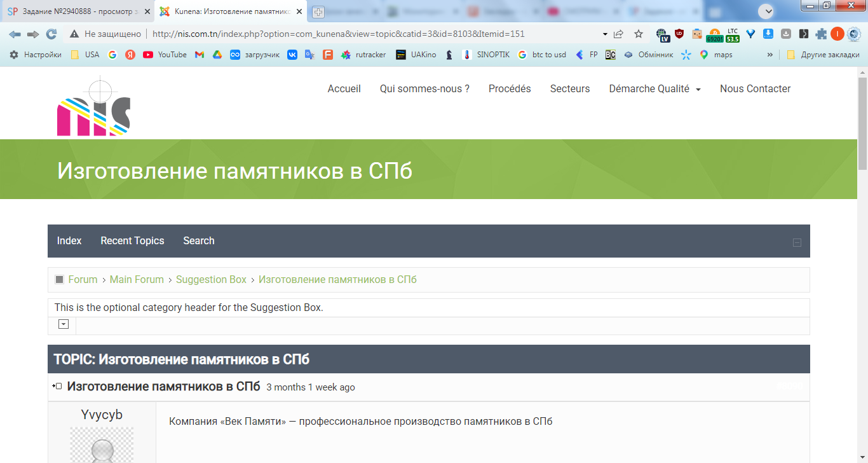Open the LTC price ticker extension

(733, 34)
